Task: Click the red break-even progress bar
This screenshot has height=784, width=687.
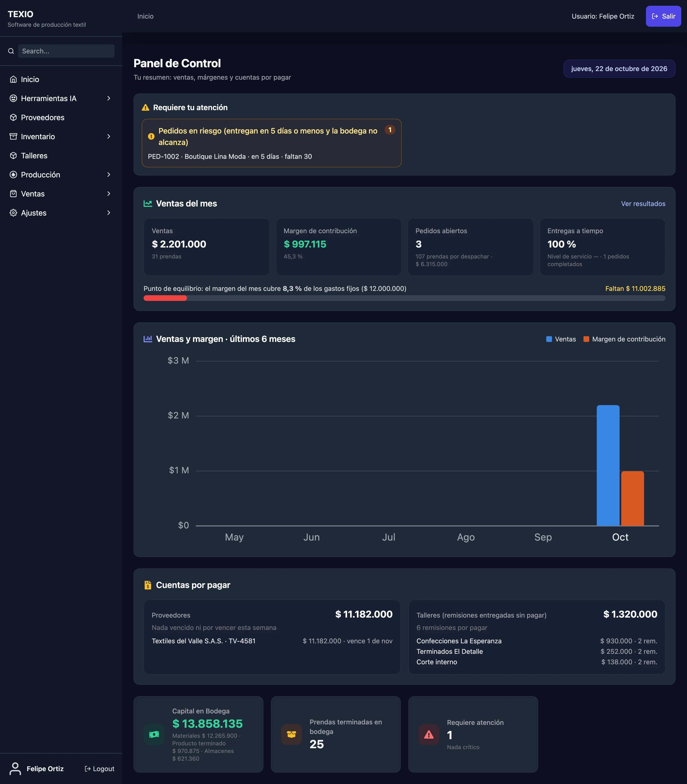Action: click(x=165, y=298)
